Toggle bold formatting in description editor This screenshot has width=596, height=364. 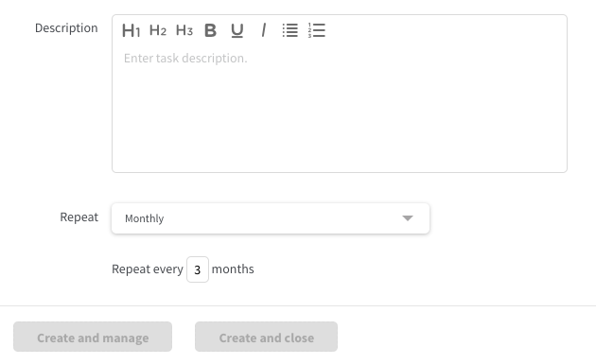point(211,30)
